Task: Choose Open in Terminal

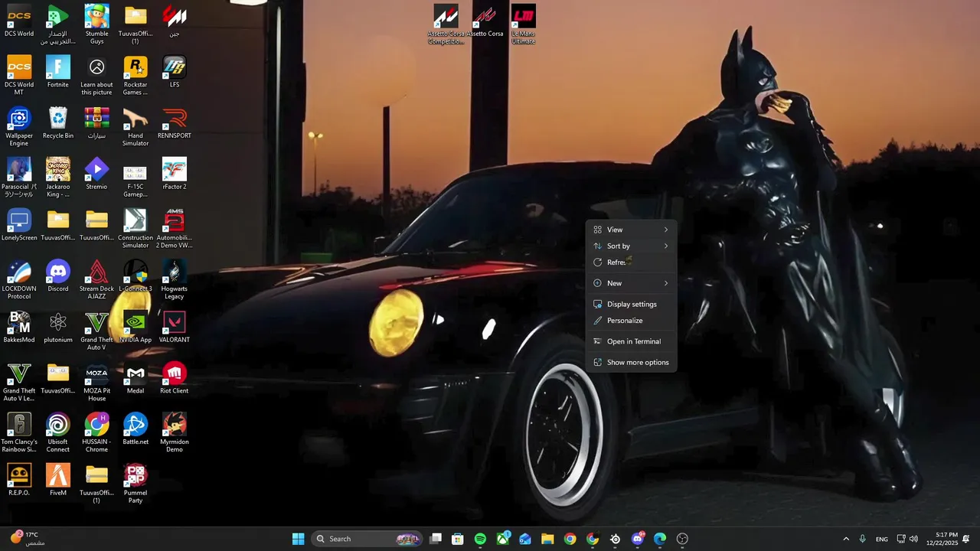Action: (632, 341)
